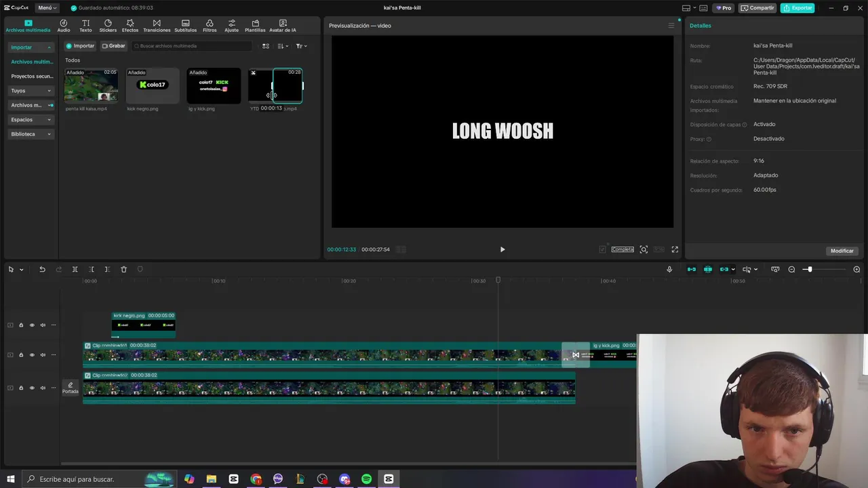Open the Filtros panel
The height and width of the screenshot is (488, 868).
coord(210,26)
